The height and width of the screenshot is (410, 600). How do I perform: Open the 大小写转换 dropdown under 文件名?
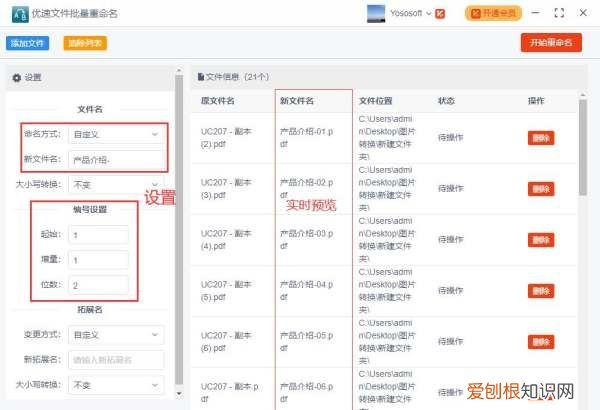click(116, 185)
